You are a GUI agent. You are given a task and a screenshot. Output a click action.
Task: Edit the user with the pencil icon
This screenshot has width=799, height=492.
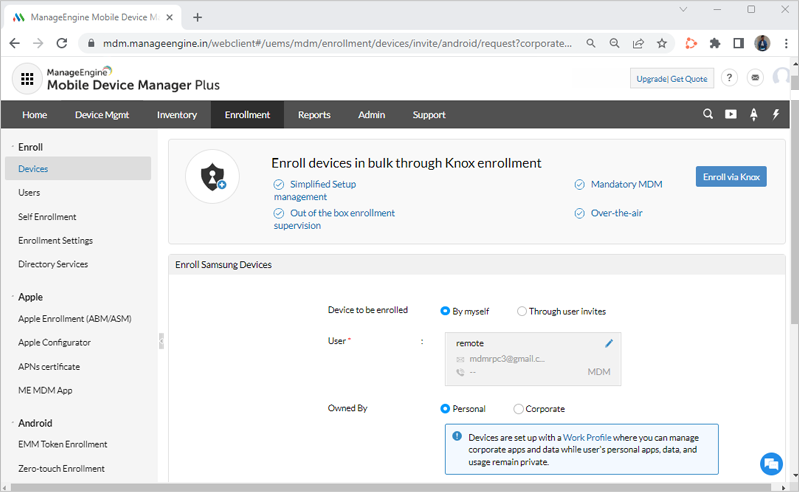(x=609, y=343)
